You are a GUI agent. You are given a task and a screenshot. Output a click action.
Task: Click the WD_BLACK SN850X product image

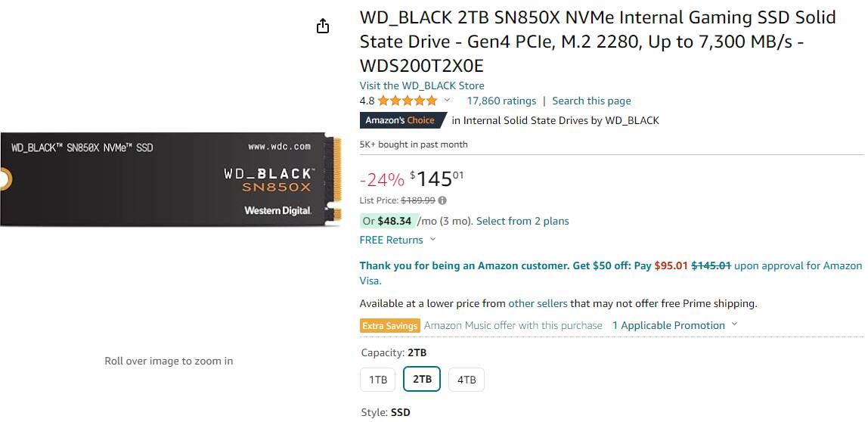(171, 179)
